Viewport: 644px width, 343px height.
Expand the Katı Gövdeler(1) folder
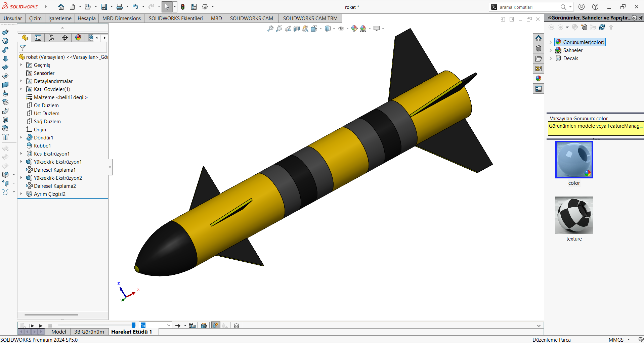pyautogui.click(x=21, y=89)
